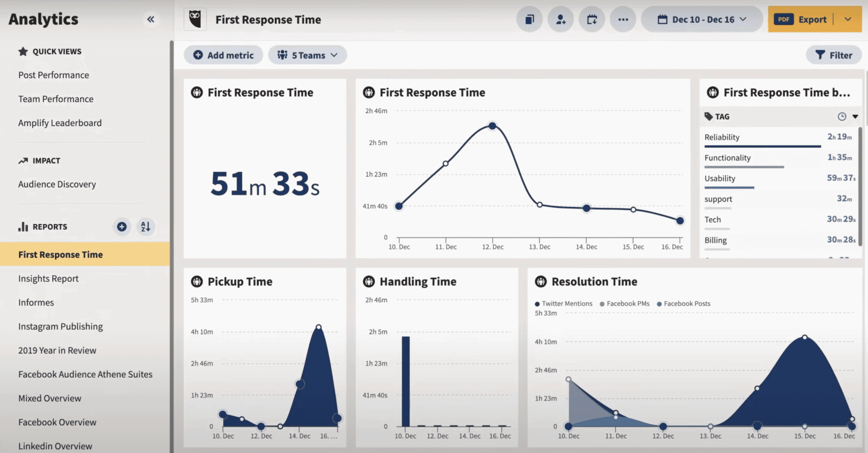Collapse the Analytics sidebar

pos(150,19)
